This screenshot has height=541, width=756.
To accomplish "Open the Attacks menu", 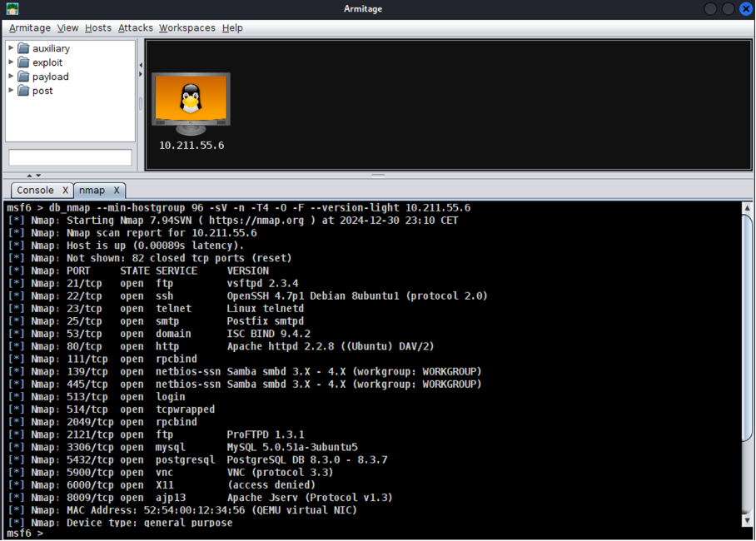I will click(x=136, y=28).
